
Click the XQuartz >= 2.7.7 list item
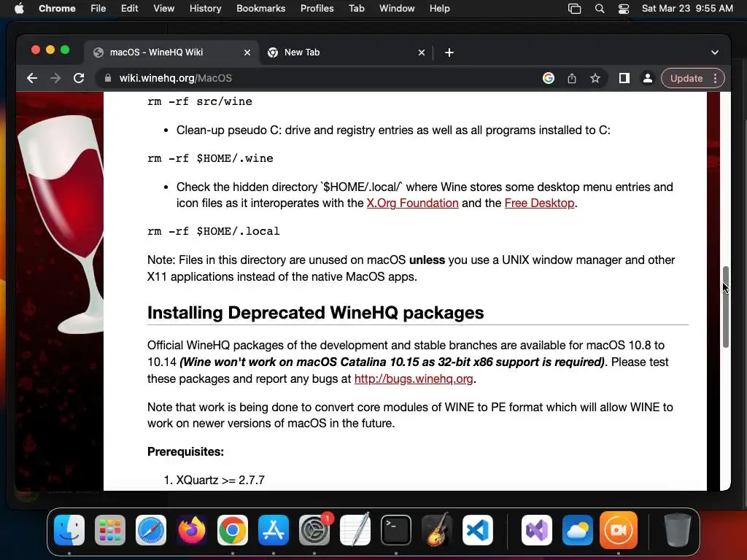(220, 481)
